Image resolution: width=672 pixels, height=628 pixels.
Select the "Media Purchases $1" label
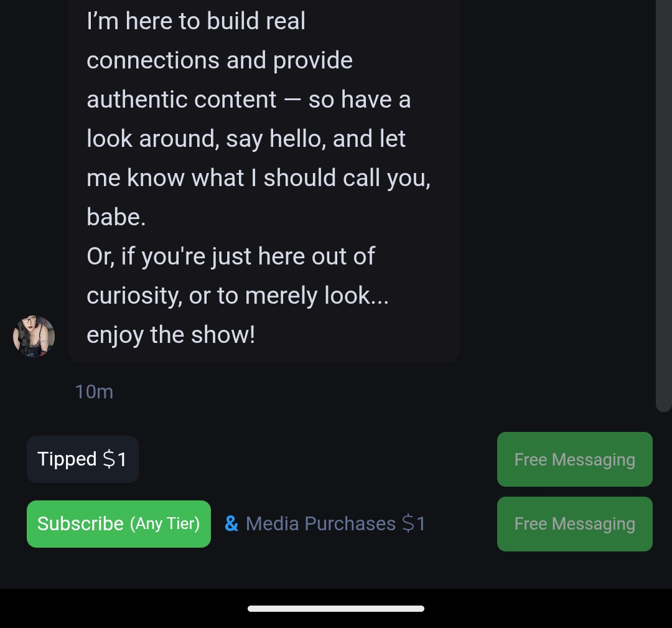click(335, 523)
